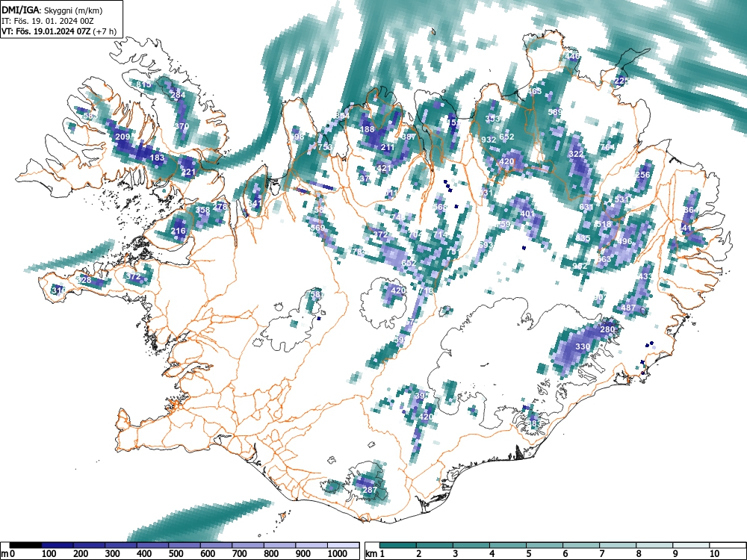Pick the swatch between 900 and 1000 on metre scale

coord(311,545)
